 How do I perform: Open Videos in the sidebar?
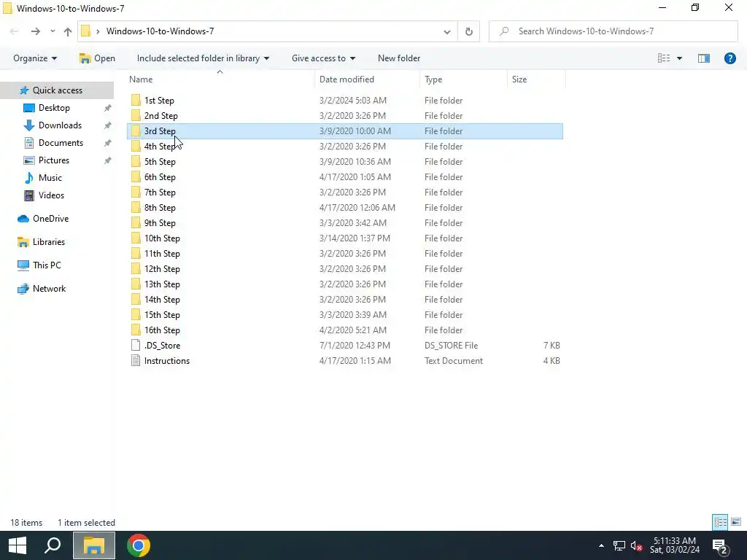pyautogui.click(x=51, y=195)
